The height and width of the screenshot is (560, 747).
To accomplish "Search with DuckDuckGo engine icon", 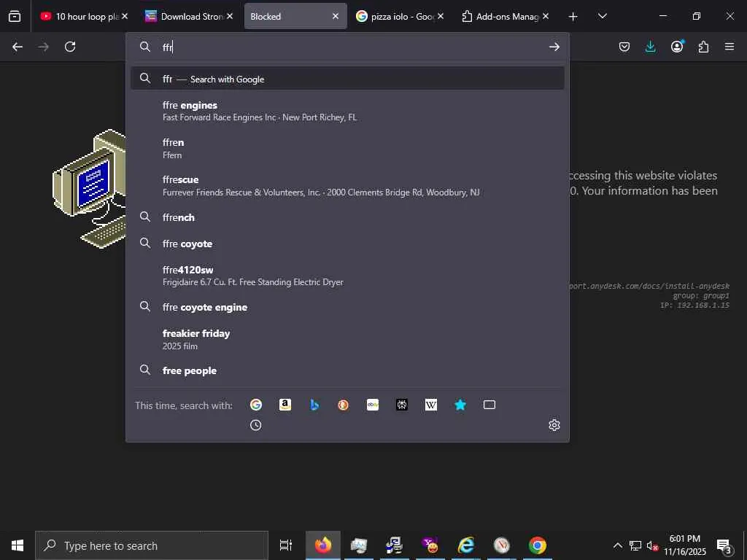I will point(344,405).
